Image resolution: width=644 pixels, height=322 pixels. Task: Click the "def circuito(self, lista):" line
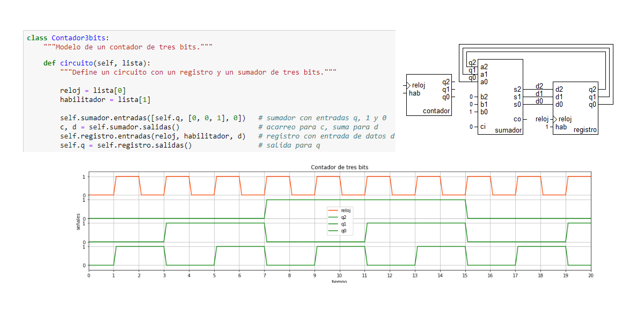tap(97, 63)
